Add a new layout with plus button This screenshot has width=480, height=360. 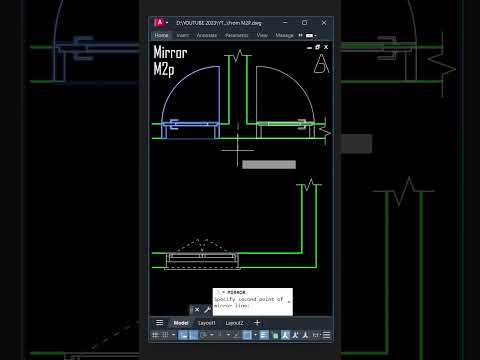coord(257,323)
